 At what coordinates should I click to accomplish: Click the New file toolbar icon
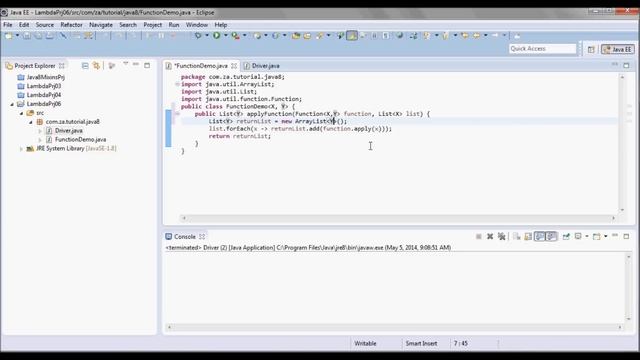pyautogui.click(x=8, y=36)
